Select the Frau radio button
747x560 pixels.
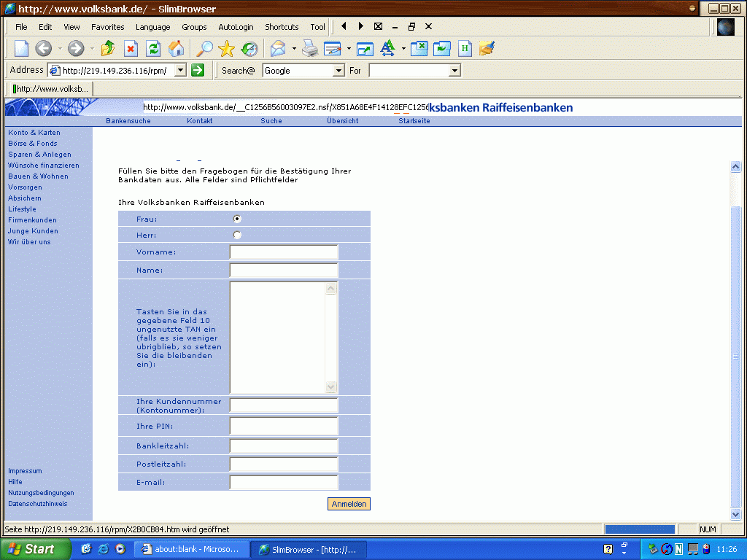click(x=237, y=219)
